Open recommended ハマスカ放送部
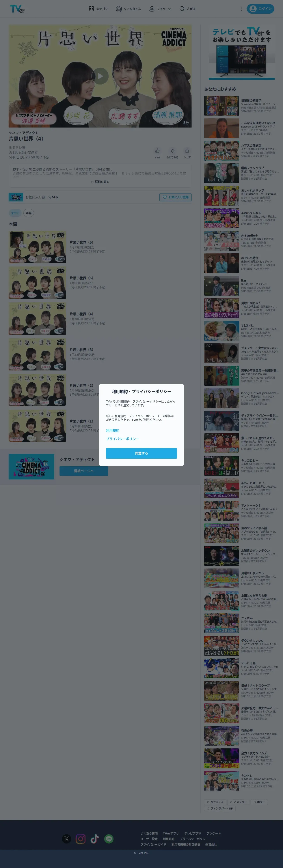Screen dimensions: 283x868 [242, 151]
